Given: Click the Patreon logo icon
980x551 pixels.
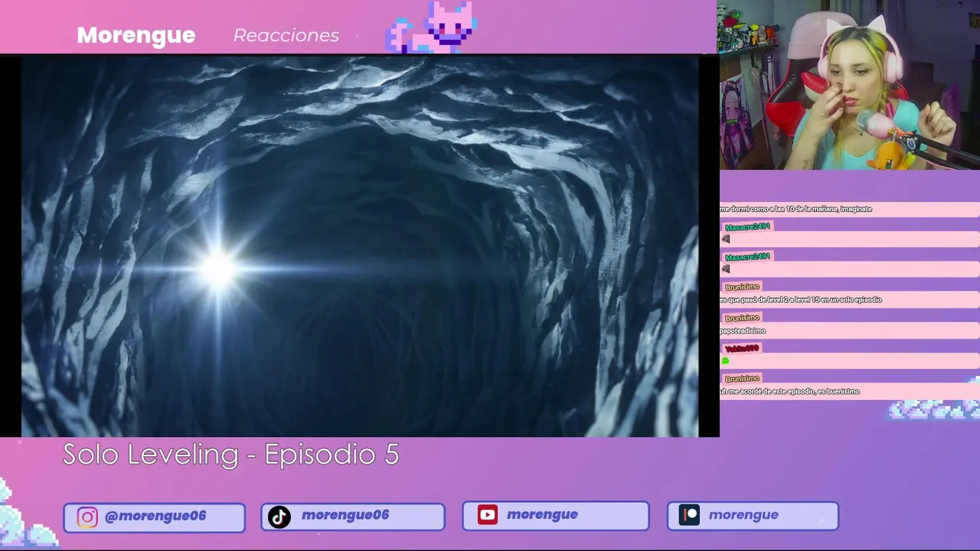Looking at the screenshot, I should pos(689,515).
